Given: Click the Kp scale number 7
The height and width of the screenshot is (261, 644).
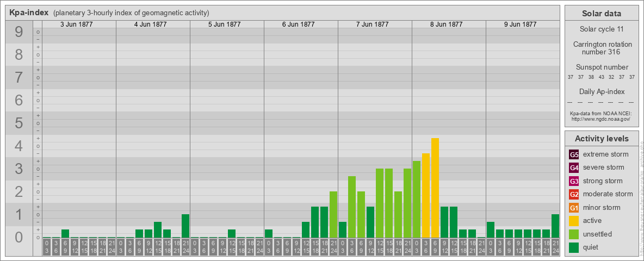Looking at the screenshot, I should click(19, 77).
